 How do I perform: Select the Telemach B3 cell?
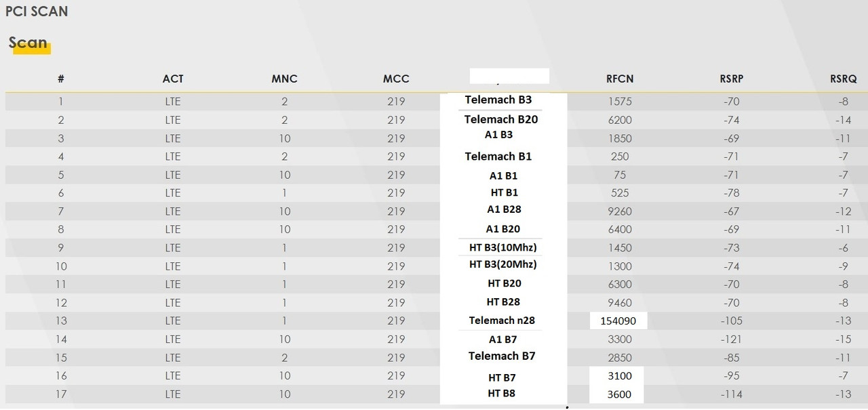(498, 100)
